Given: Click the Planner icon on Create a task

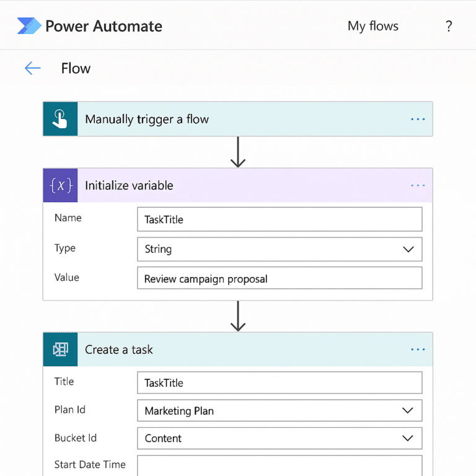Looking at the screenshot, I should point(60,350).
